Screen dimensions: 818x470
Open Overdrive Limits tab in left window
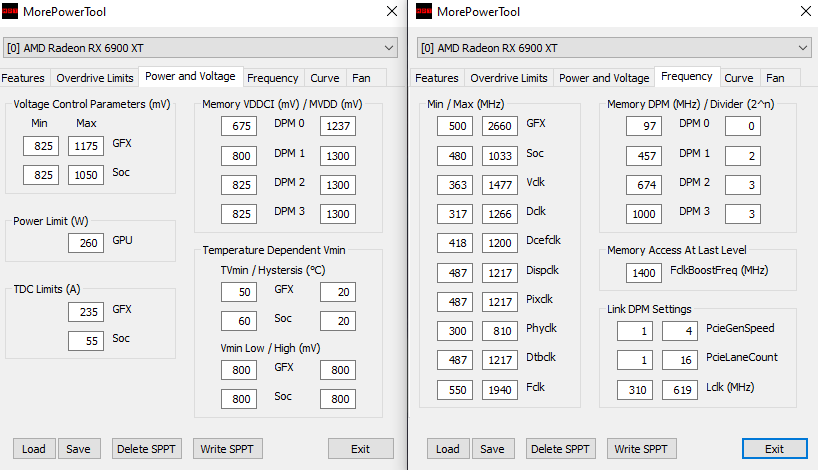(95, 78)
